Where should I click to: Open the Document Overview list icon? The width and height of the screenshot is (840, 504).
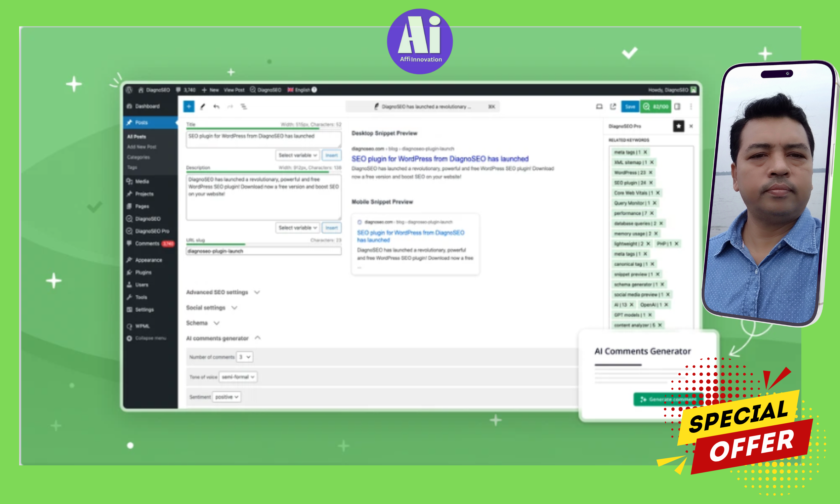244,107
